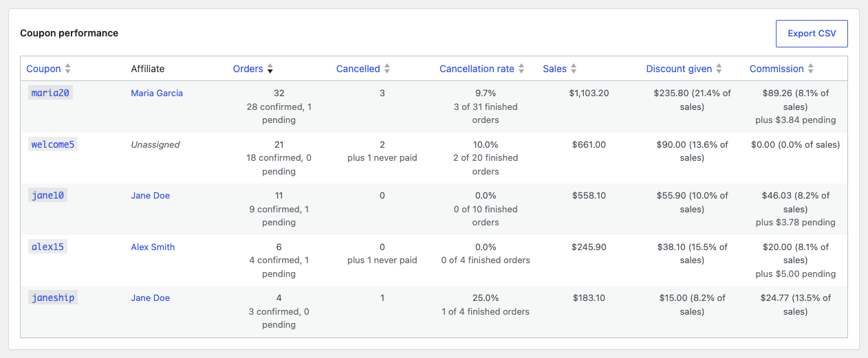
Task: Click the 10.0% cancellation rate
Action: click(x=486, y=144)
